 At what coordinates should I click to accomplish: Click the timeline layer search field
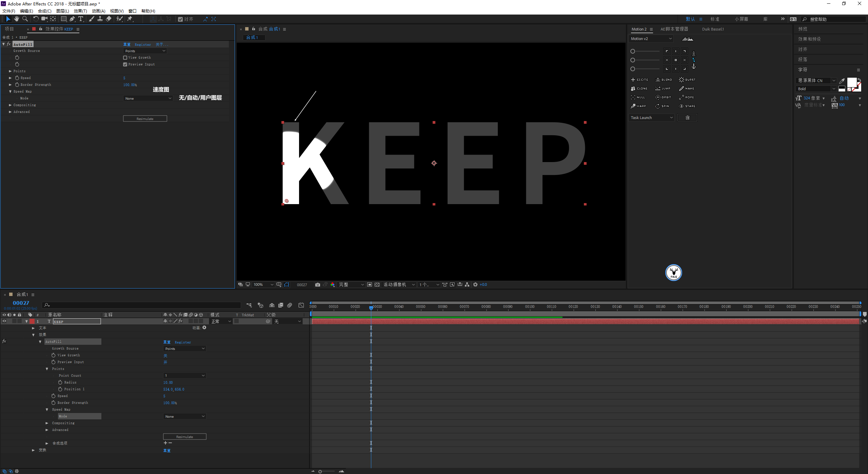(x=142, y=305)
